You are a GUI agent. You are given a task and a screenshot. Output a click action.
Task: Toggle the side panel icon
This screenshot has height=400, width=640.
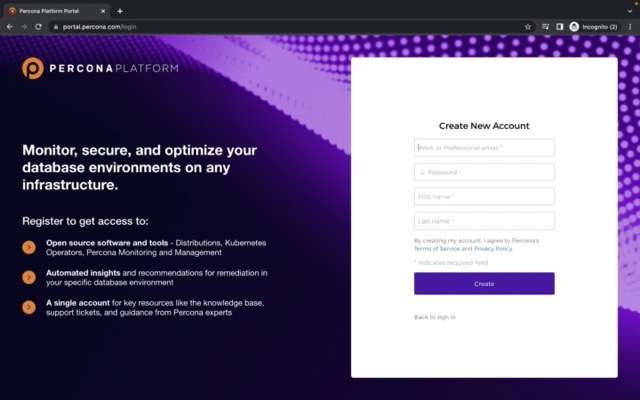tap(560, 27)
